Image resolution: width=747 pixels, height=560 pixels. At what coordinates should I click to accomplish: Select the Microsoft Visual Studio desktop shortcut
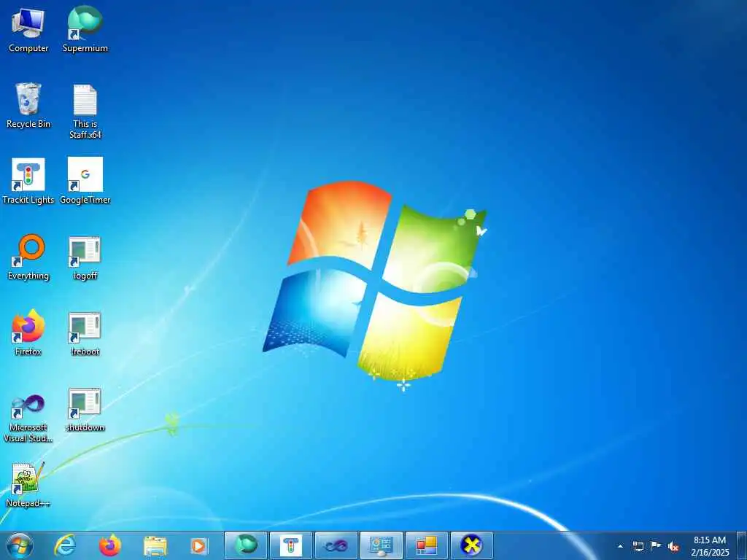(28, 418)
